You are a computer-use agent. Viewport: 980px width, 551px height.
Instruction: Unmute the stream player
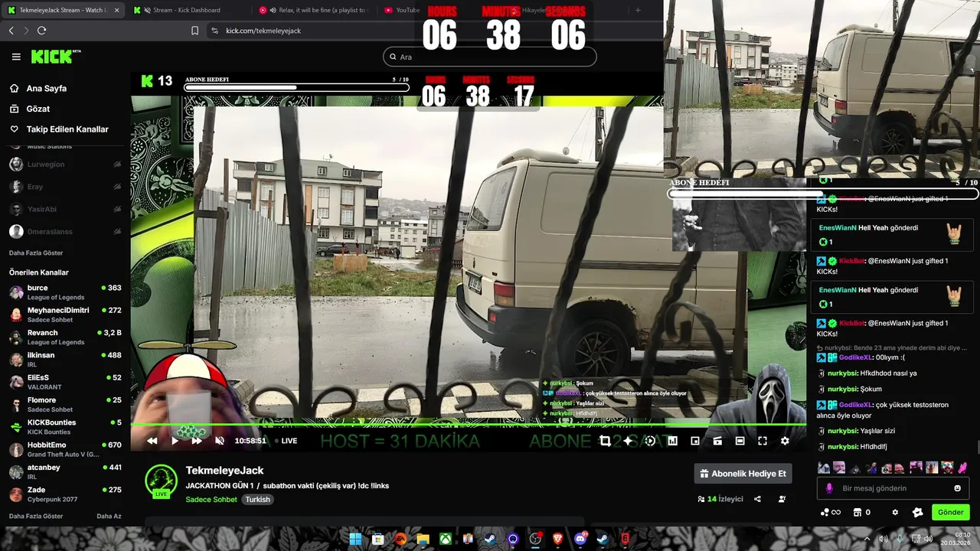coord(220,441)
